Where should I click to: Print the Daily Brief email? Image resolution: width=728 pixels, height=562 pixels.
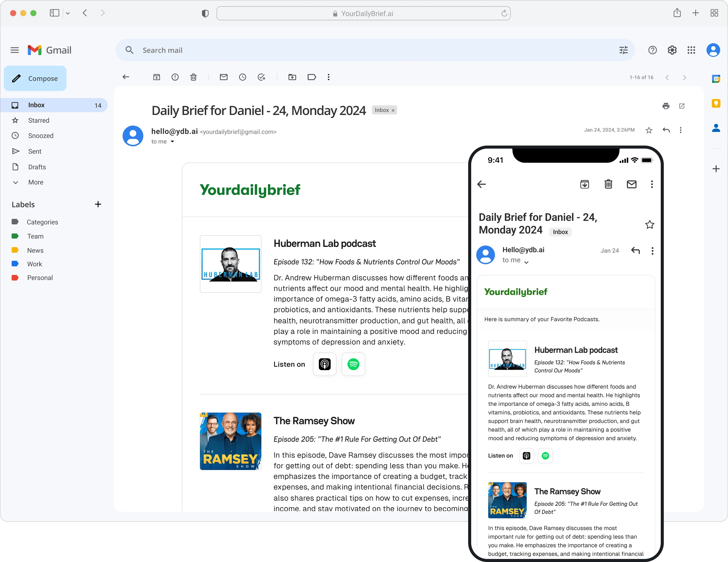(x=666, y=106)
